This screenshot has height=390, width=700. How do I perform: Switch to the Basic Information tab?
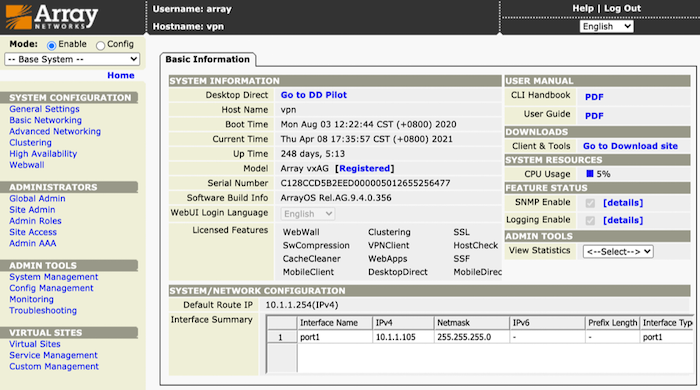click(208, 59)
